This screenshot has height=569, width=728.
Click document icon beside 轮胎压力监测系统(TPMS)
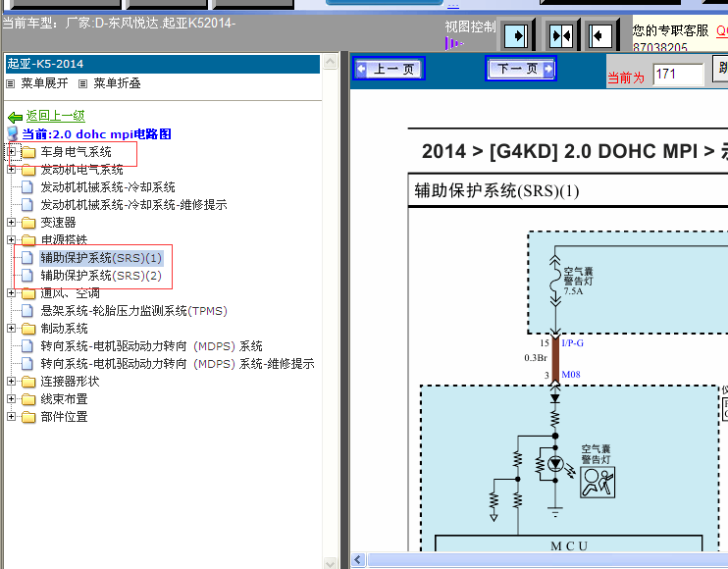click(x=27, y=310)
